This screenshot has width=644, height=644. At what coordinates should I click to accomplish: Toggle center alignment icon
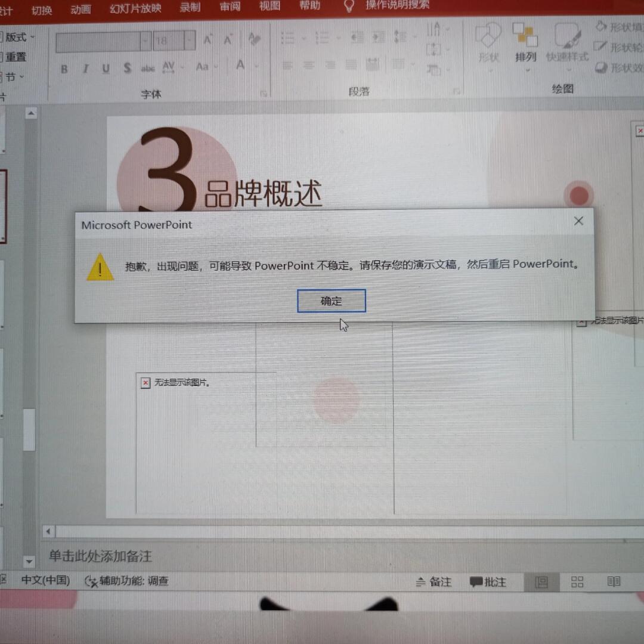[309, 65]
